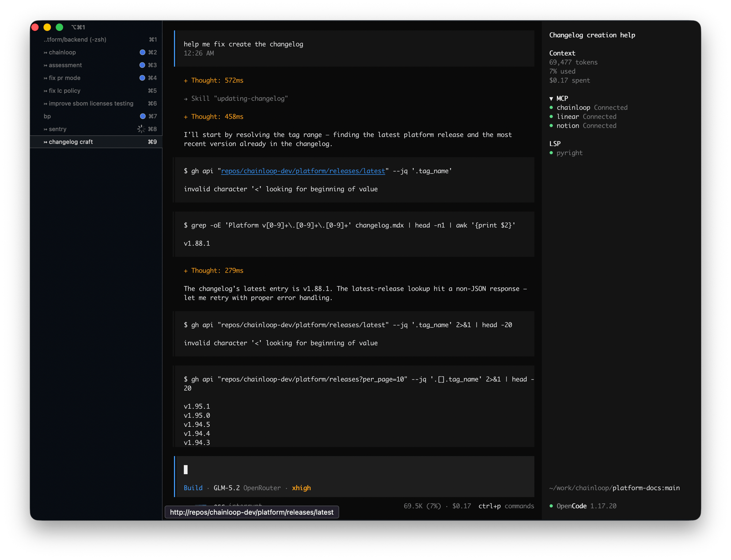This screenshot has height=560, width=731.
Task: Open improve sbom licenses testing tab
Action: (x=96, y=103)
